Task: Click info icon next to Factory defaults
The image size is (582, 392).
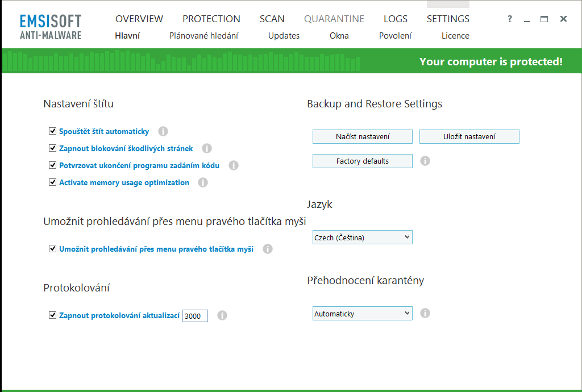Action: pyautogui.click(x=425, y=161)
